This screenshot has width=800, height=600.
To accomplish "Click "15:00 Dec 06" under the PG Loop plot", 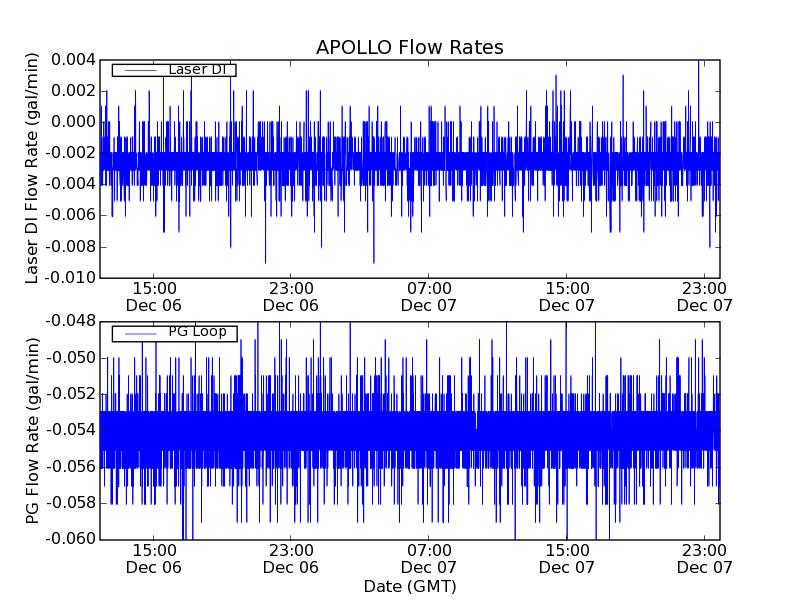I will (154, 559).
